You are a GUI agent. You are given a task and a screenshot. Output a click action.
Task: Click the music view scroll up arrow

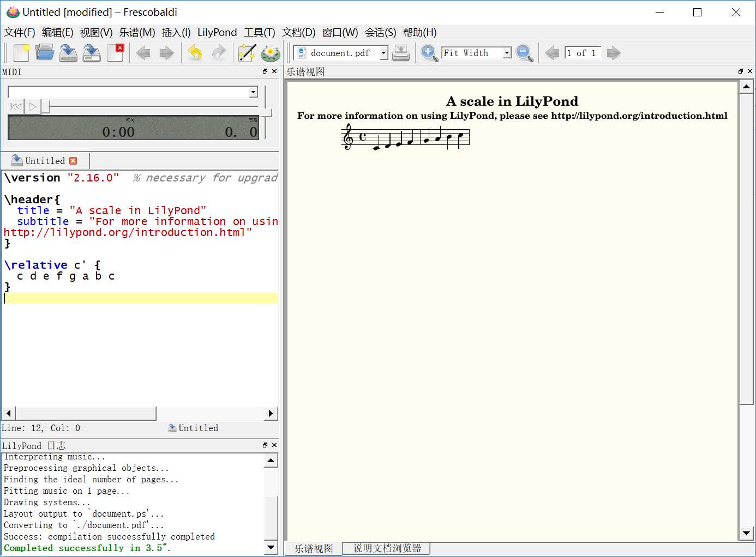pyautogui.click(x=746, y=87)
